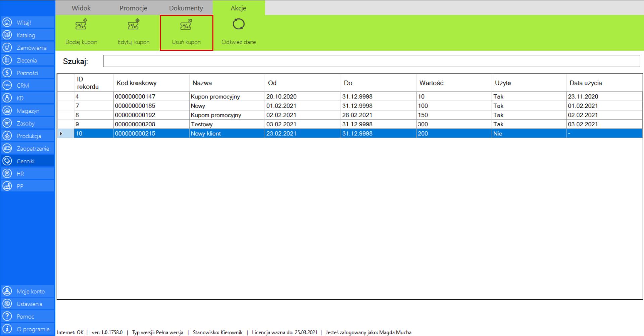The width and height of the screenshot is (644, 336).
Task: Refresh data with Odśwież dane icon
Action: coord(238,25)
